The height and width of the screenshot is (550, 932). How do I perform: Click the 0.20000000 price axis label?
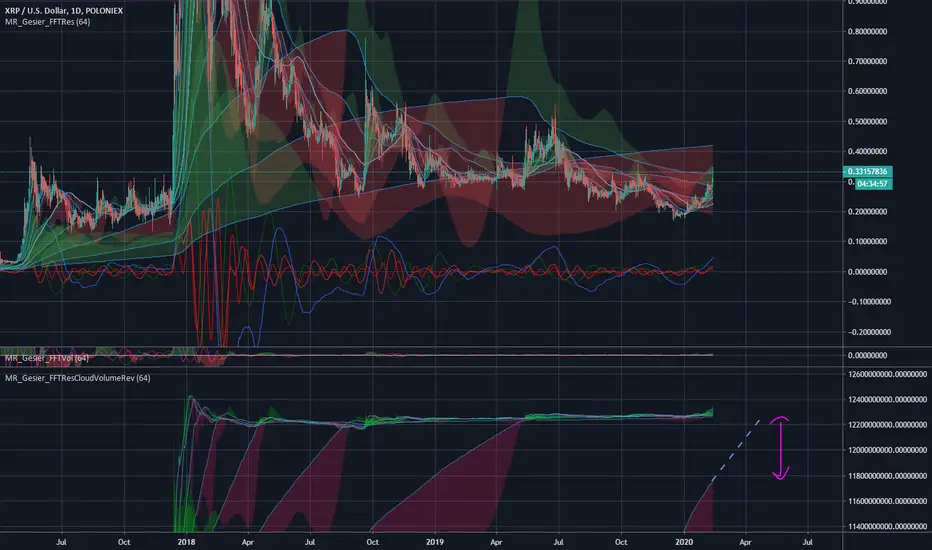click(x=867, y=212)
